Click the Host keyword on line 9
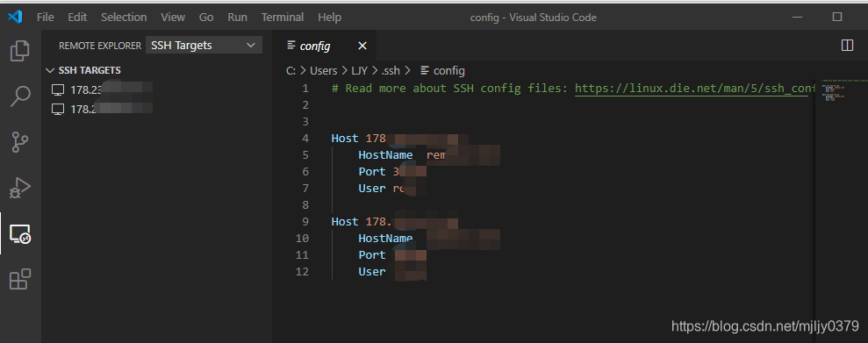This screenshot has height=343, width=868. 345,221
